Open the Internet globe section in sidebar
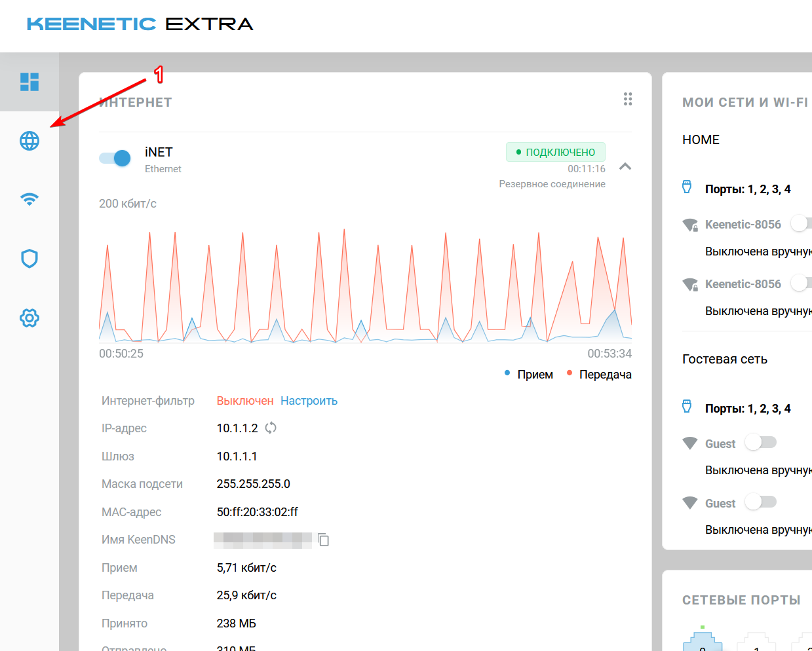Screen dimensions: 812x651 29,141
